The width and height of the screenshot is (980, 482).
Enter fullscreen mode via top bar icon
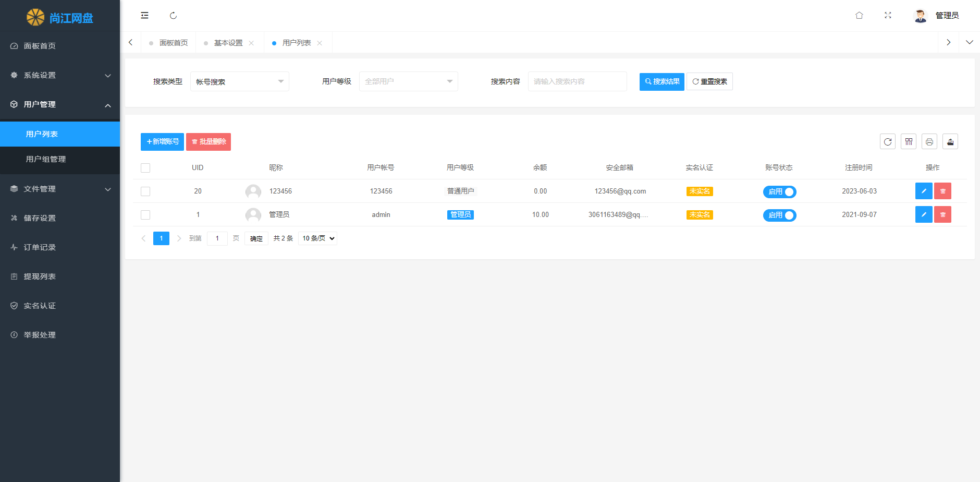[x=888, y=16]
